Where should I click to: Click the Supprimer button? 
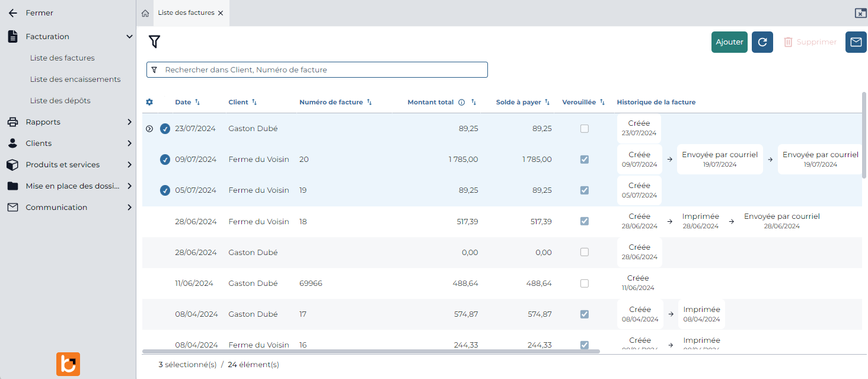pyautogui.click(x=810, y=42)
